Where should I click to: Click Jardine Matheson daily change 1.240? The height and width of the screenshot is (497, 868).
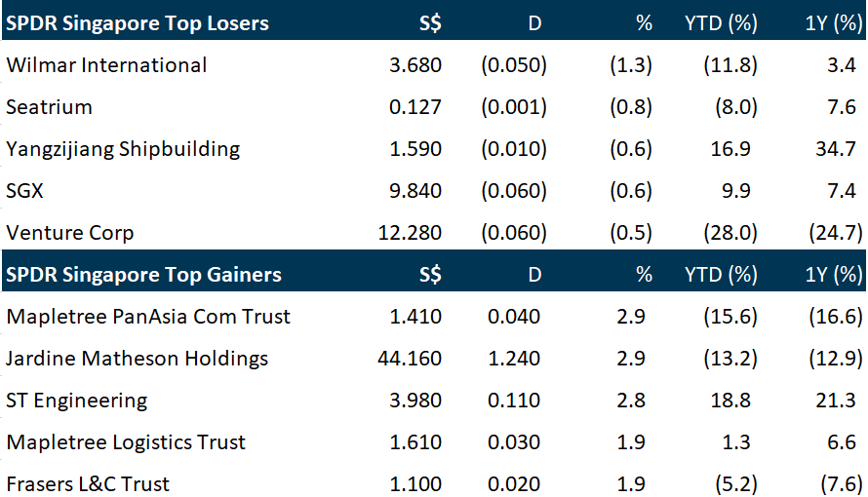[516, 359]
